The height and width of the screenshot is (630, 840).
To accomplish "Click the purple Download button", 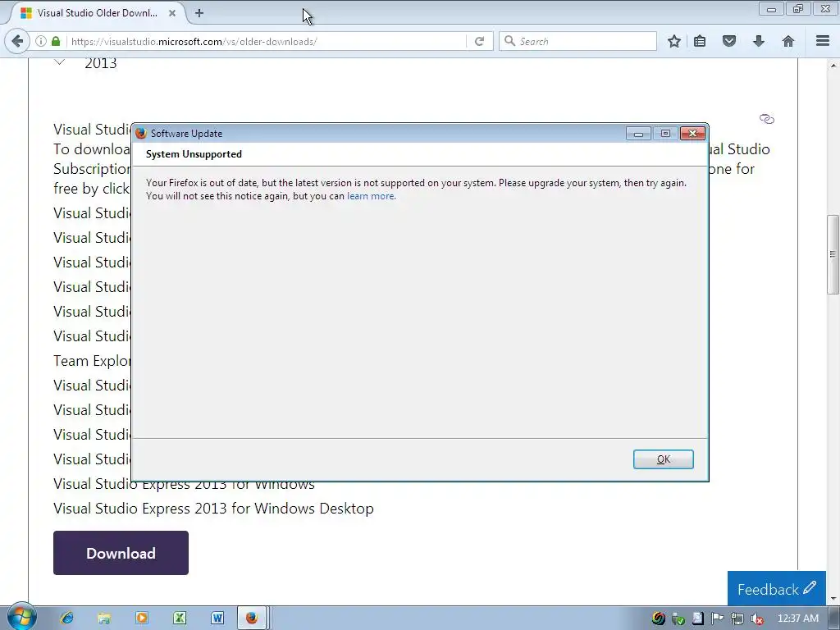I will pyautogui.click(x=121, y=553).
